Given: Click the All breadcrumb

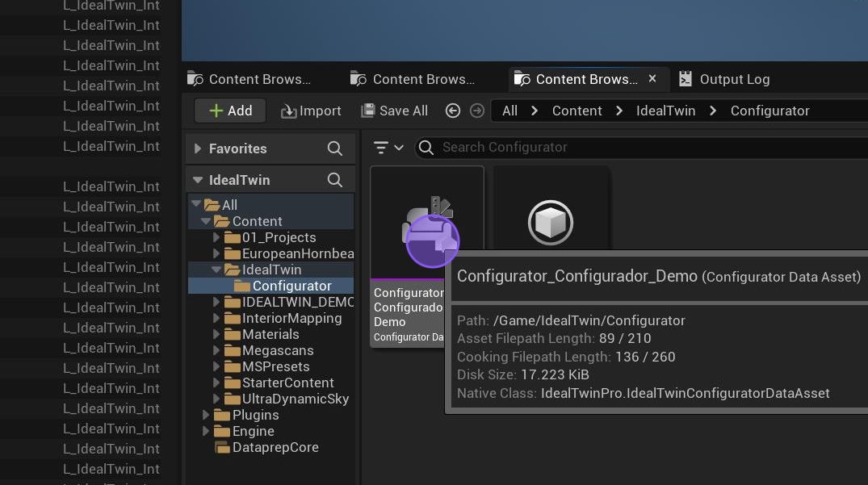Looking at the screenshot, I should [509, 111].
